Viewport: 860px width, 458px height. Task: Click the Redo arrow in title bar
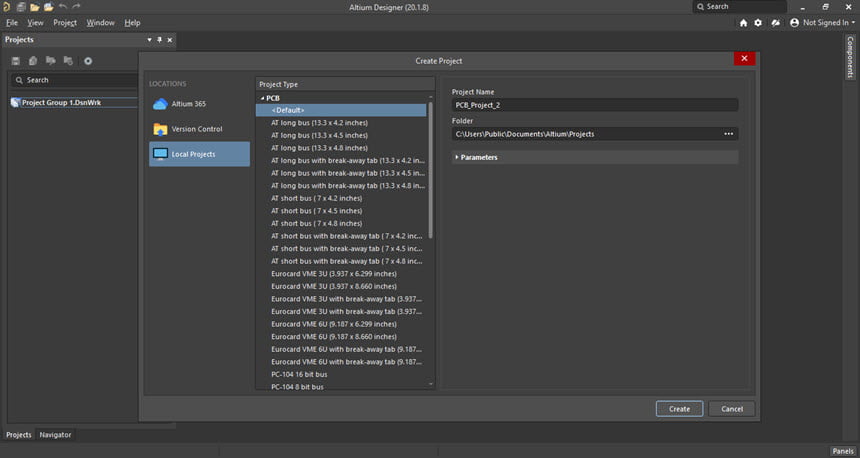[76, 7]
